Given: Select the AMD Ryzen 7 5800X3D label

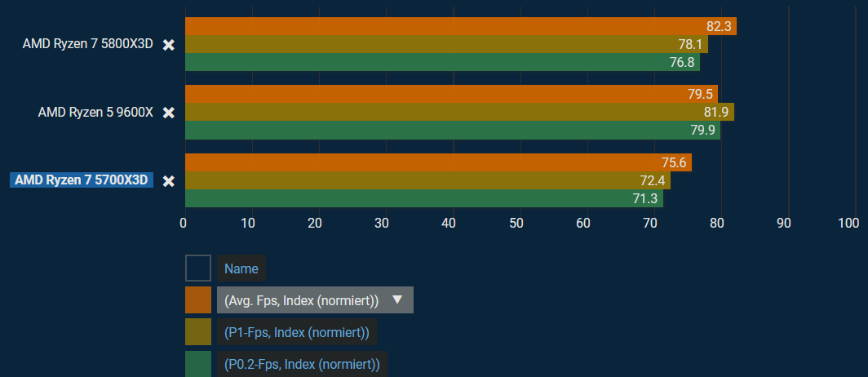Looking at the screenshot, I should (87, 44).
